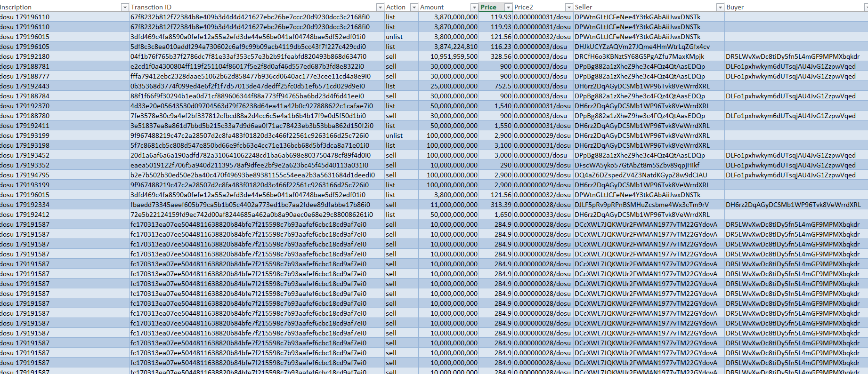Select the Transction ID header cell
This screenshot has width=868, height=374.
point(257,7)
